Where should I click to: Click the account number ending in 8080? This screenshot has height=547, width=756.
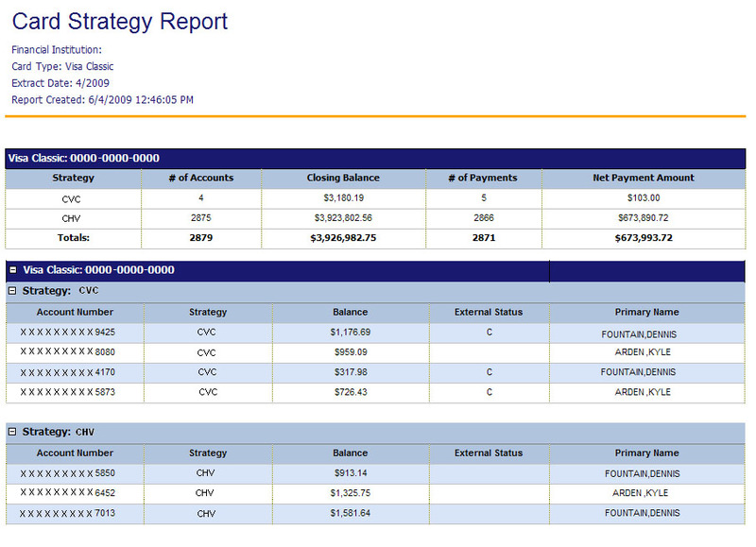pos(68,352)
